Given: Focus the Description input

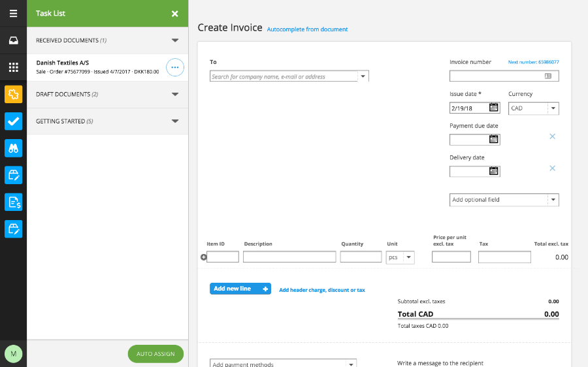Looking at the screenshot, I should coord(289,257).
